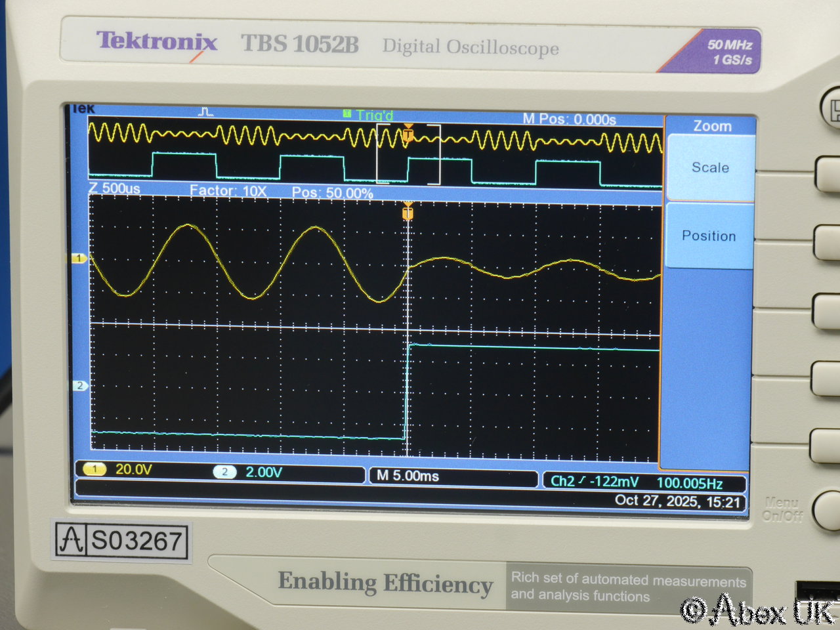The width and height of the screenshot is (840, 630).
Task: Click the Factor: 10X zoom readout
Action: pyautogui.click(x=228, y=191)
